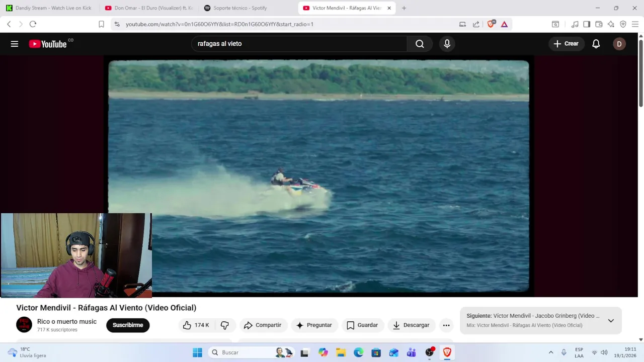Click the ESP LAA language indicator

click(x=579, y=352)
